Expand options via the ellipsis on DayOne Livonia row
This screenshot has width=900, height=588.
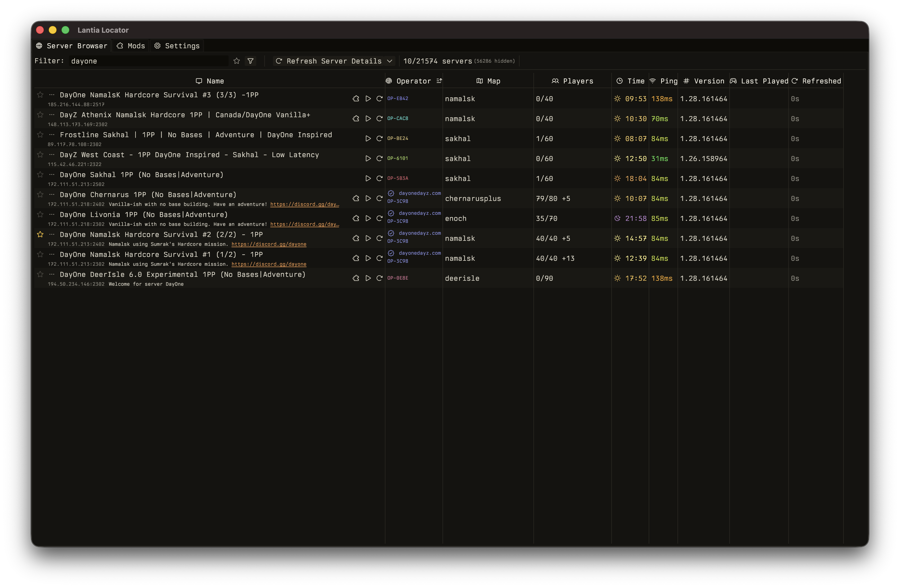52,214
